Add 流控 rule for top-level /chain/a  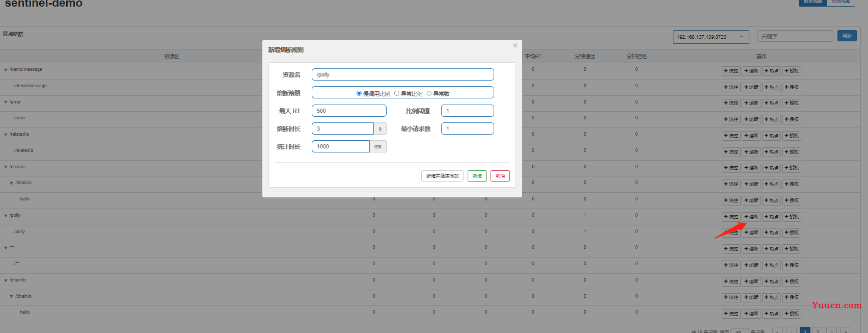[731, 168]
